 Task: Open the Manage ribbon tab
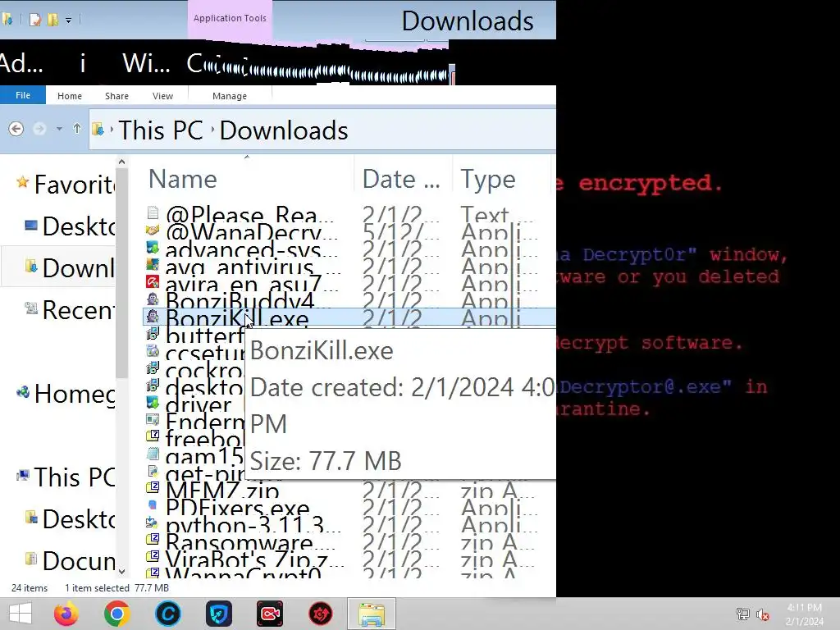(230, 96)
